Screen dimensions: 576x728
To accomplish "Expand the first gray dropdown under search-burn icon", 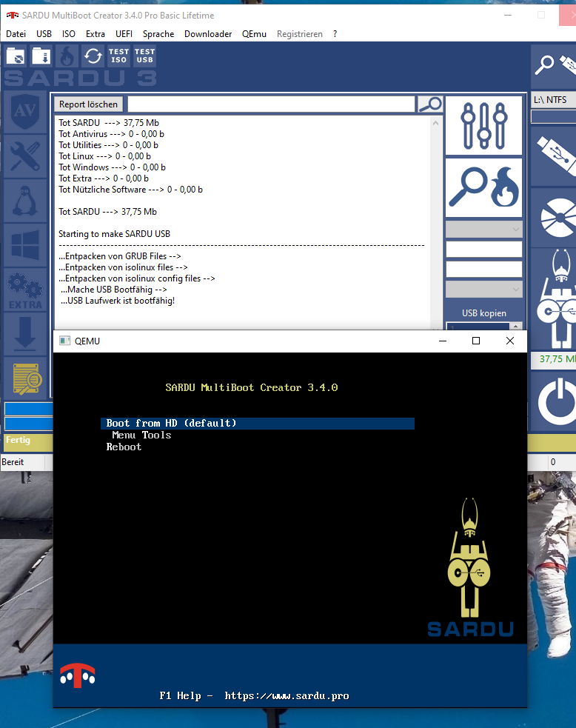I will point(483,230).
